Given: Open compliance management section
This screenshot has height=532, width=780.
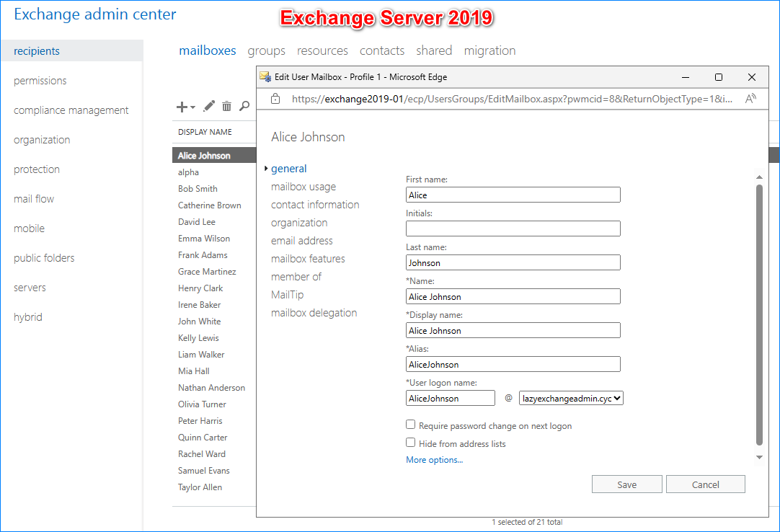Looking at the screenshot, I should [71, 110].
